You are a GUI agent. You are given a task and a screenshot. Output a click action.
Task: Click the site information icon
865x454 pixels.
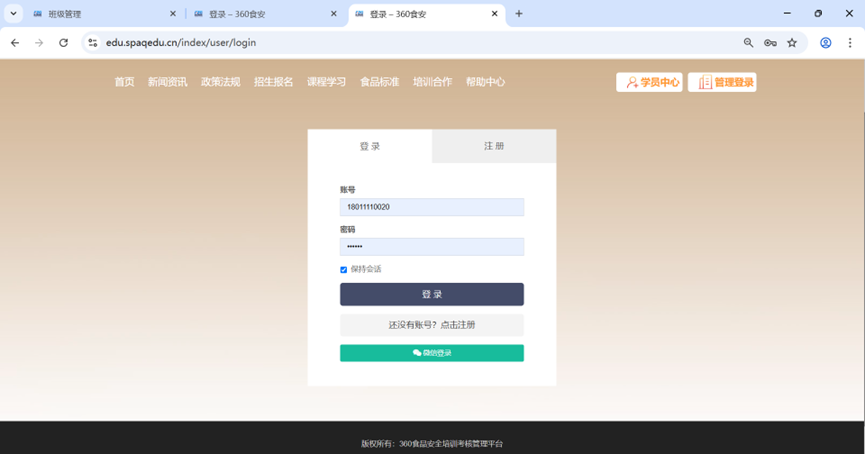(92, 43)
